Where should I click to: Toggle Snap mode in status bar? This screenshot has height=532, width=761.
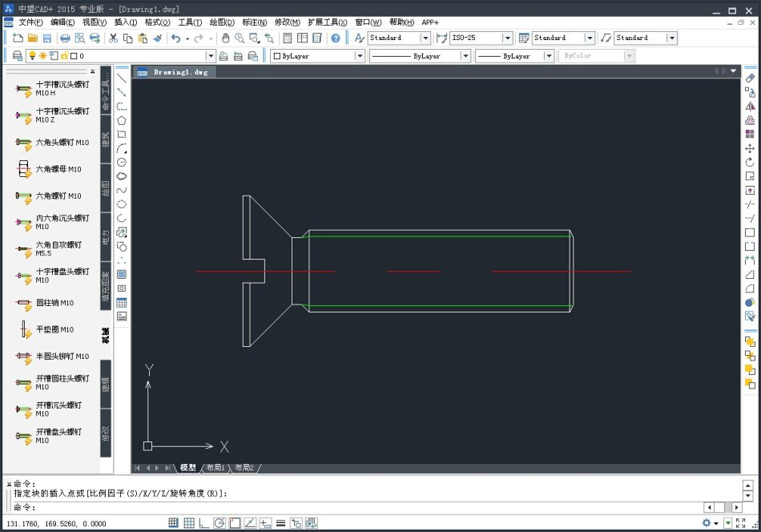coord(173,523)
